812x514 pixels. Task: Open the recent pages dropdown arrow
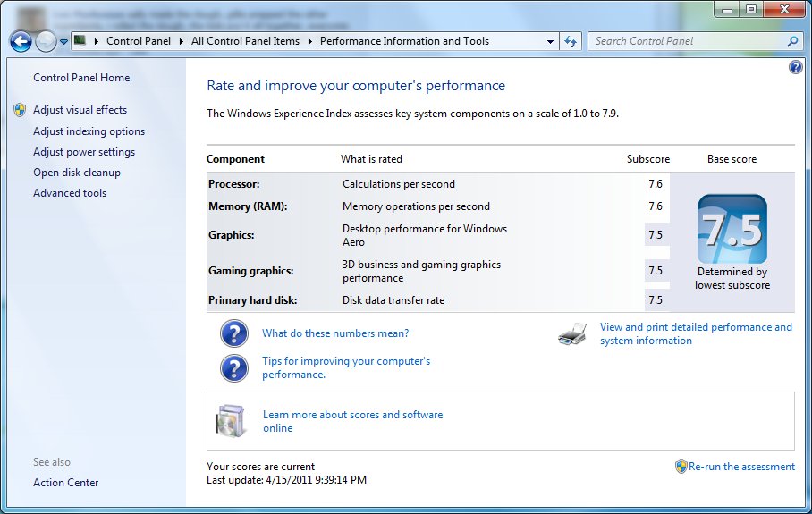click(64, 42)
